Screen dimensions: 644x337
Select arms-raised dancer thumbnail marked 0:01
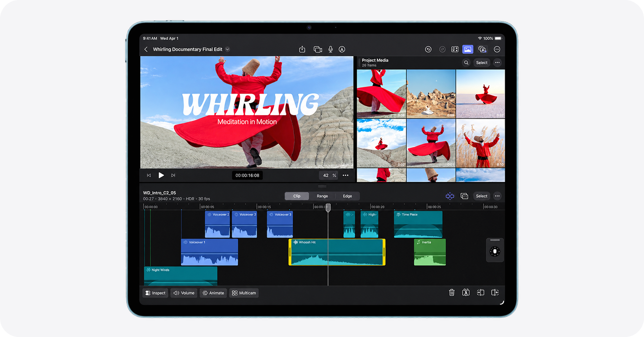pos(431,143)
